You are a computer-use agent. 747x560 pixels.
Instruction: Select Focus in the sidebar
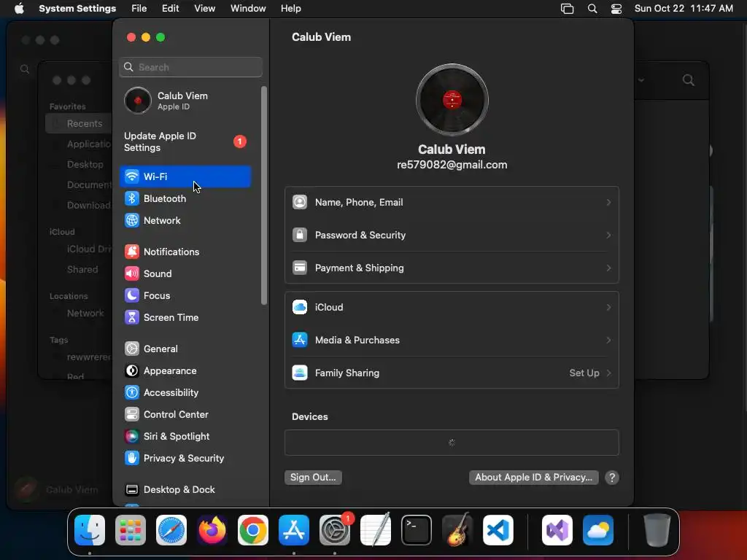click(185, 295)
